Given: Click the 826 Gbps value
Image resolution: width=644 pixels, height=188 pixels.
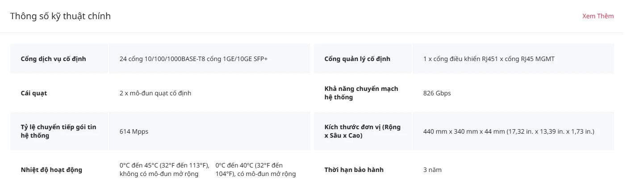Looking at the screenshot, I should point(437,93).
